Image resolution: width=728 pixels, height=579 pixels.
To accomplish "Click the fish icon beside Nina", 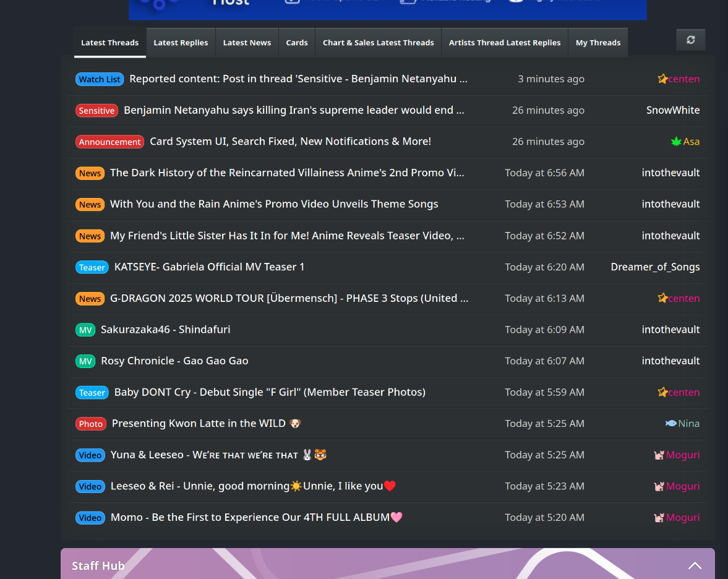I will pos(671,423).
